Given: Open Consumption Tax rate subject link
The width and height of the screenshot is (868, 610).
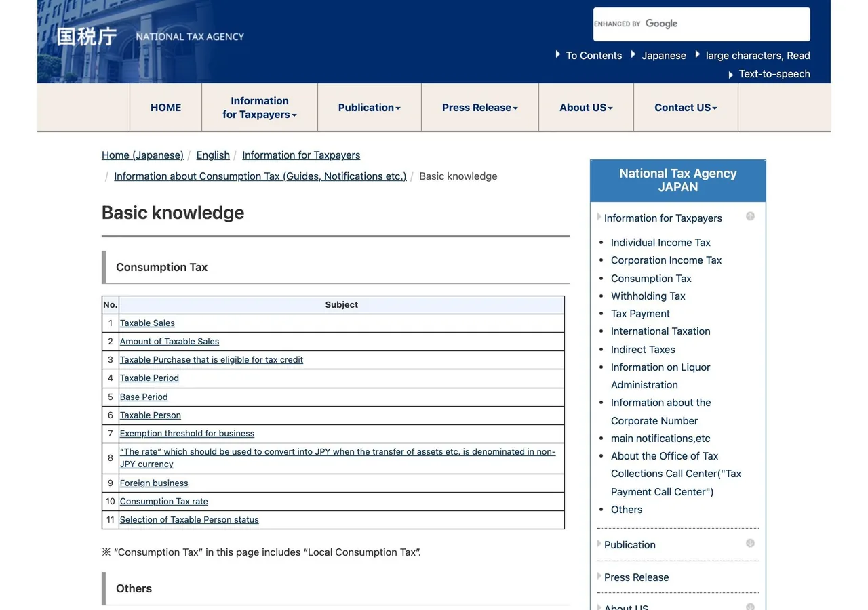Looking at the screenshot, I should [164, 502].
